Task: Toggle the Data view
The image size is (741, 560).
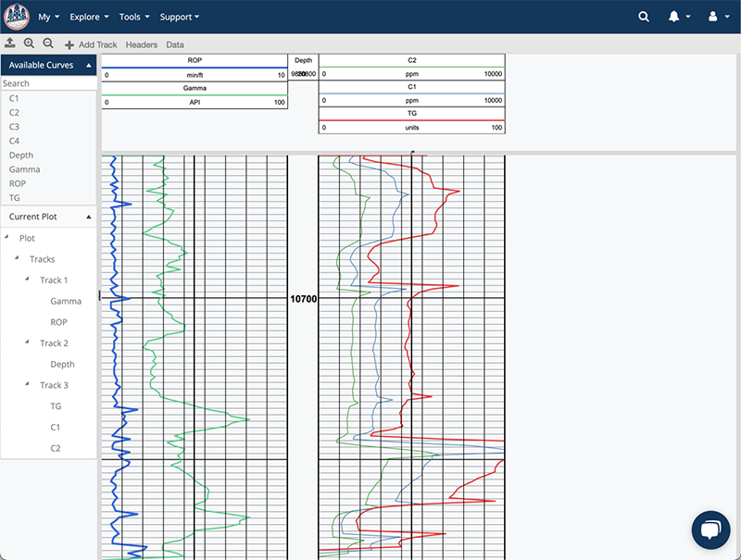Action: tap(175, 44)
